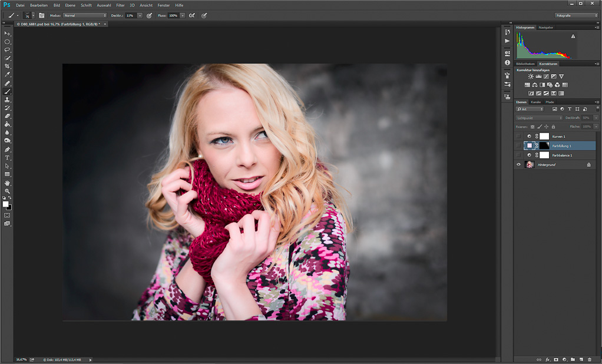602x364 pixels.
Task: Select the Lasso tool
Action: pyautogui.click(x=7, y=50)
